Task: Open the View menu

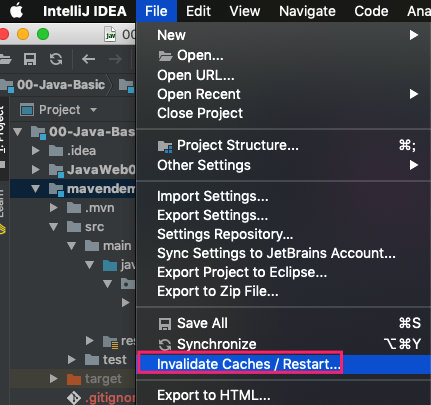Action: coord(245,11)
